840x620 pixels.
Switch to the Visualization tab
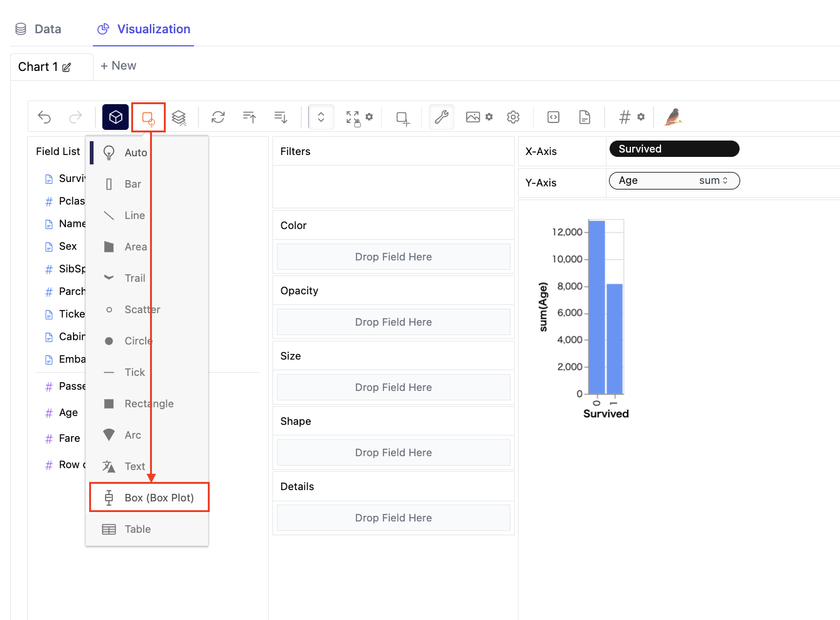pos(144,29)
